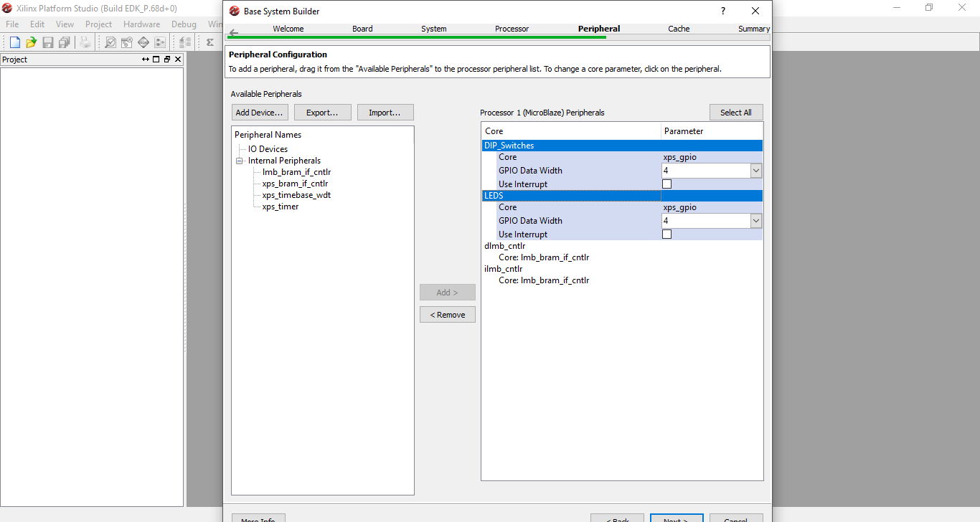Minimize the Xilinx Platform Studio window
This screenshot has height=522, width=980.
pyautogui.click(x=897, y=8)
